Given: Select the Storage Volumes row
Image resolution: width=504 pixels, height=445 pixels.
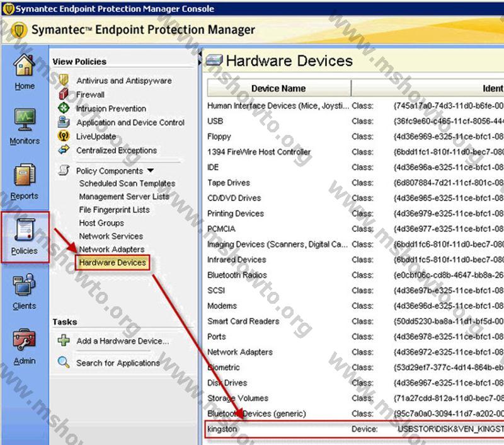Looking at the screenshot, I should click(355, 398).
